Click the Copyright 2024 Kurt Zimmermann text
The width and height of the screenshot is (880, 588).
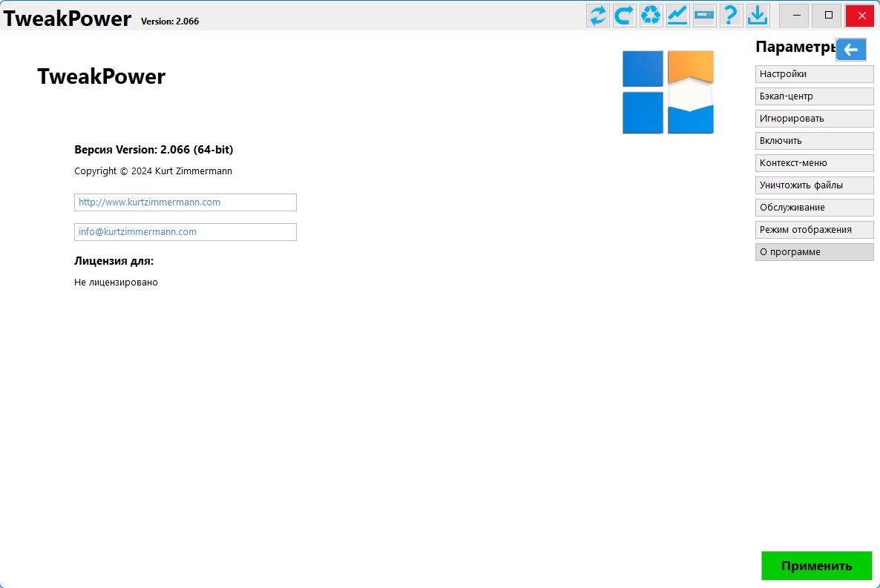pyautogui.click(x=153, y=171)
